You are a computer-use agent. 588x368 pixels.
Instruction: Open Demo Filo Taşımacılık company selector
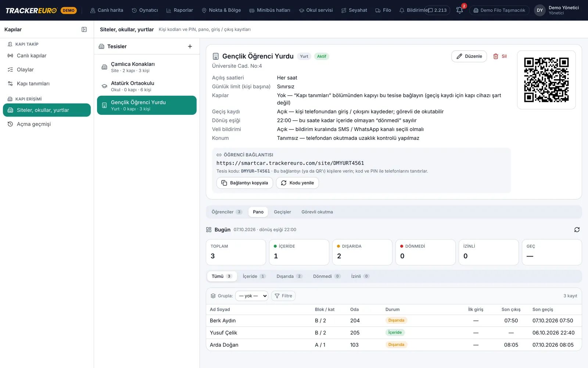pos(499,10)
